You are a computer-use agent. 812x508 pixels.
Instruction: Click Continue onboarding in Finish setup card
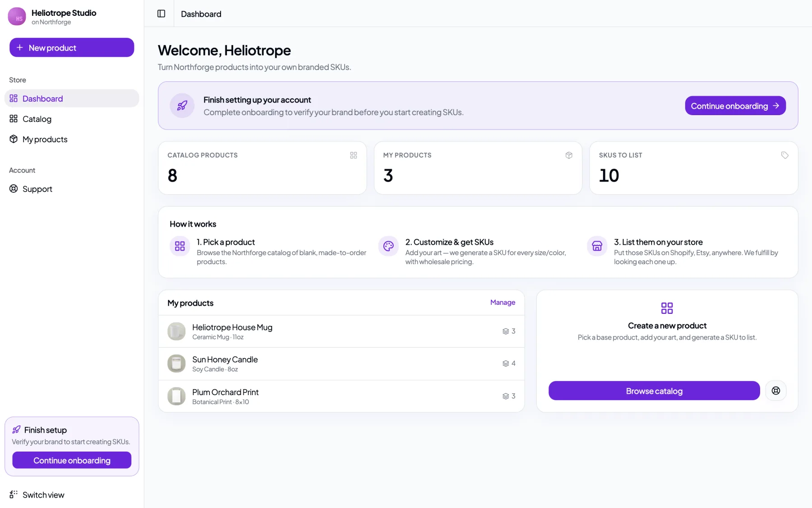click(72, 460)
